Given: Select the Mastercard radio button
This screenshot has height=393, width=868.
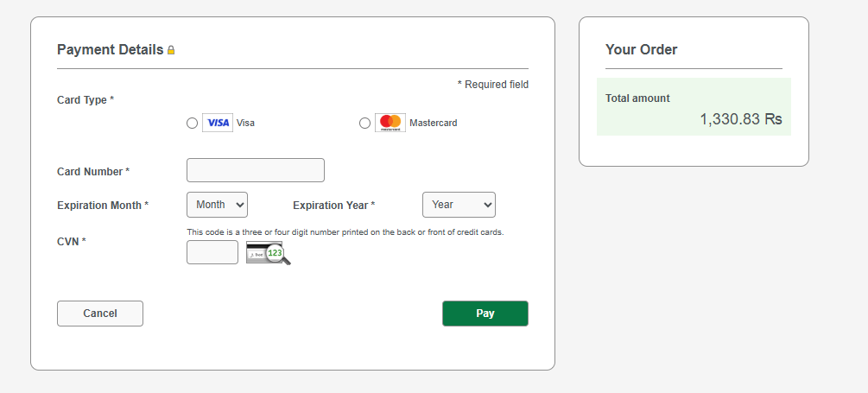Looking at the screenshot, I should [x=364, y=123].
